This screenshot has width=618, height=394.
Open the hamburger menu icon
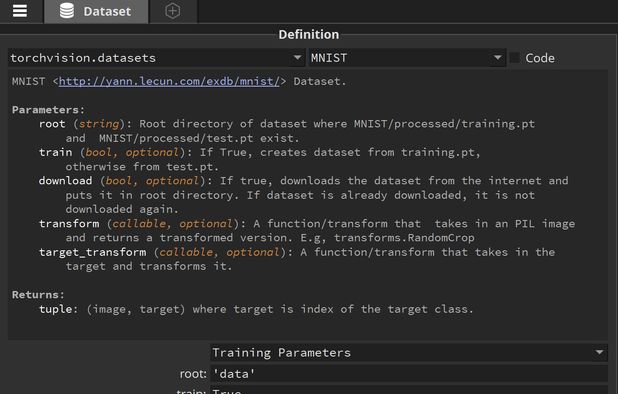pos(20,11)
